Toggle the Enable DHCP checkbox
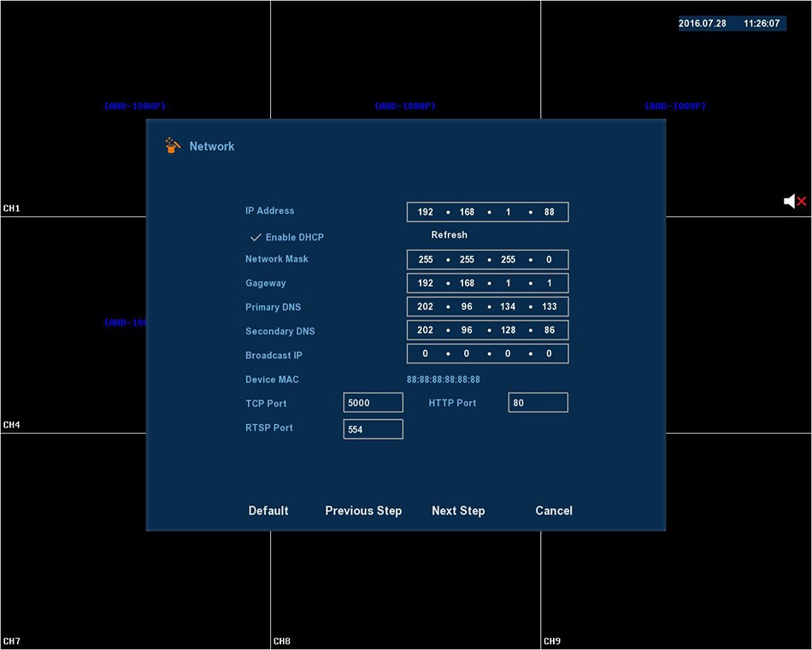The image size is (812, 650). (256, 237)
